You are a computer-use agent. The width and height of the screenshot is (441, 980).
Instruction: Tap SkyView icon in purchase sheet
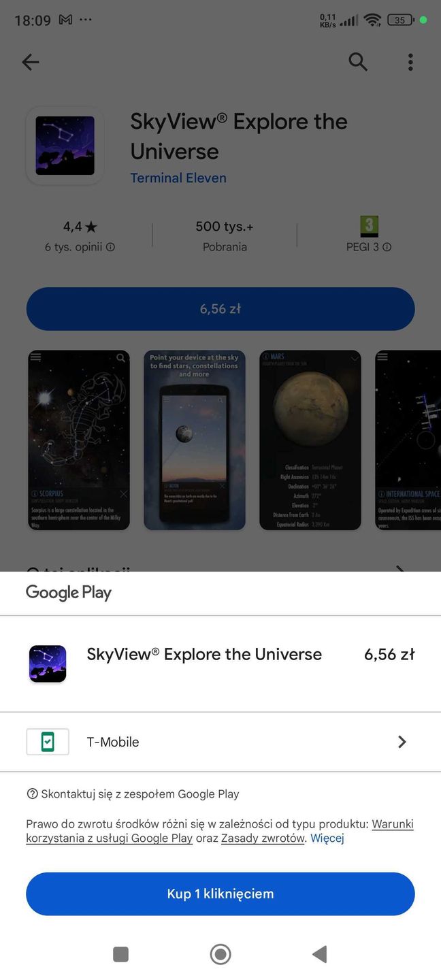pos(48,664)
